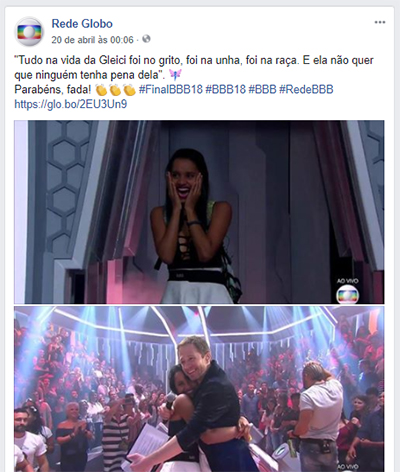
Task: Open the #RedeBBB hashtag
Action: [x=306, y=89]
